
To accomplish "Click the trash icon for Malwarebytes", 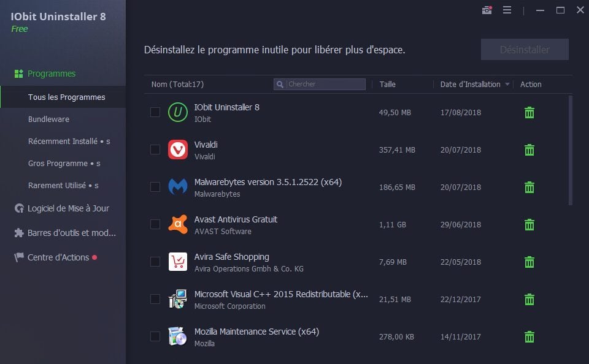I will (x=529, y=188).
